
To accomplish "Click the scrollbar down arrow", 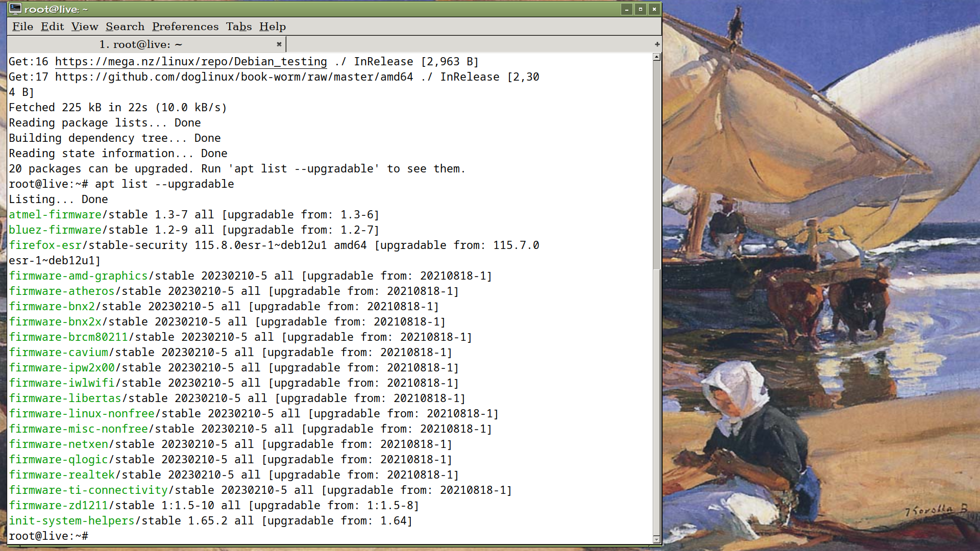I will click(657, 539).
